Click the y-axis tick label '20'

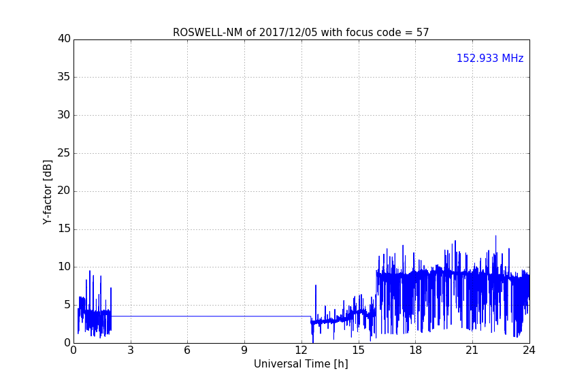pos(64,191)
